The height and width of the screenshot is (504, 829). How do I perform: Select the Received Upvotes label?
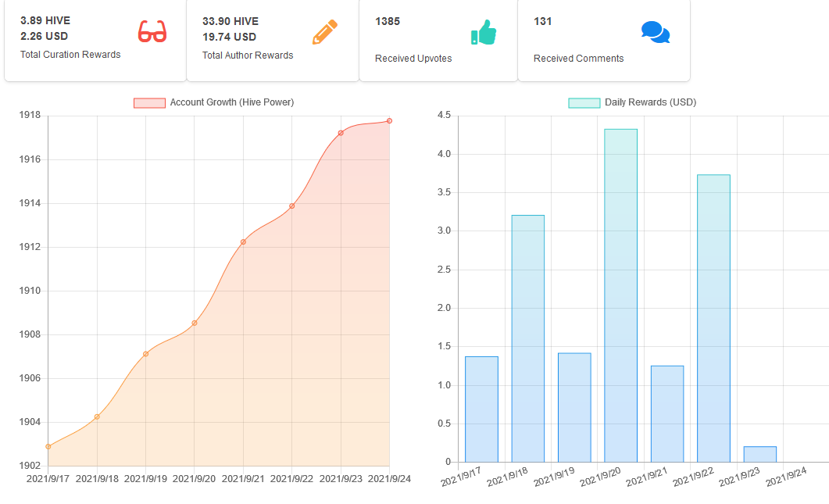point(413,58)
